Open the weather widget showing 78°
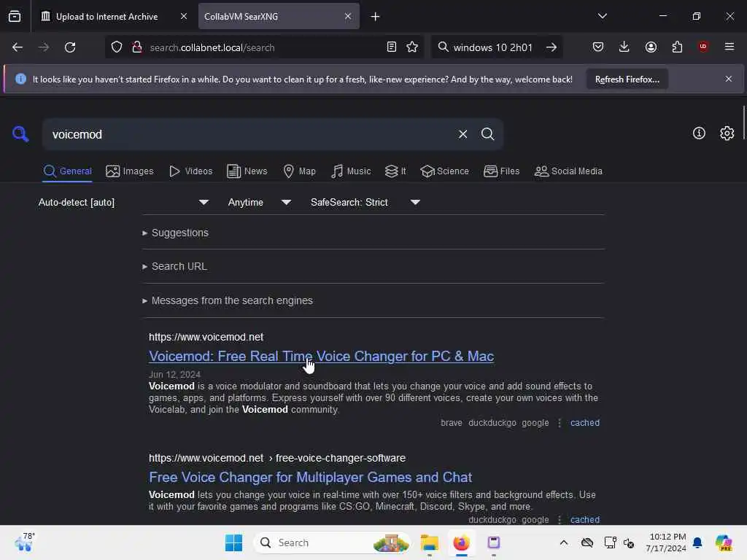The width and height of the screenshot is (747, 560). pyautogui.click(x=24, y=542)
